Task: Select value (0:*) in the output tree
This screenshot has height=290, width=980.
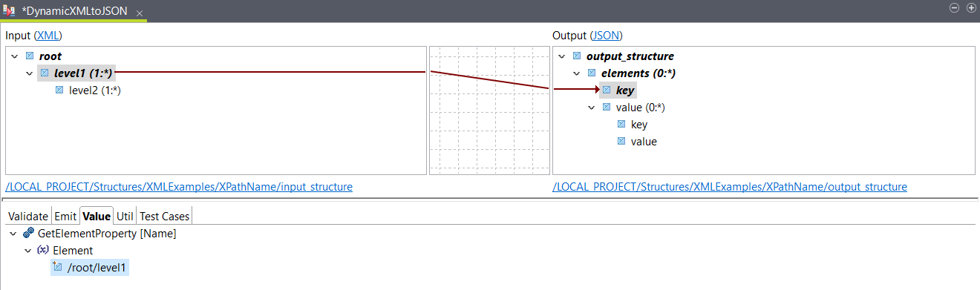Action: (641, 108)
